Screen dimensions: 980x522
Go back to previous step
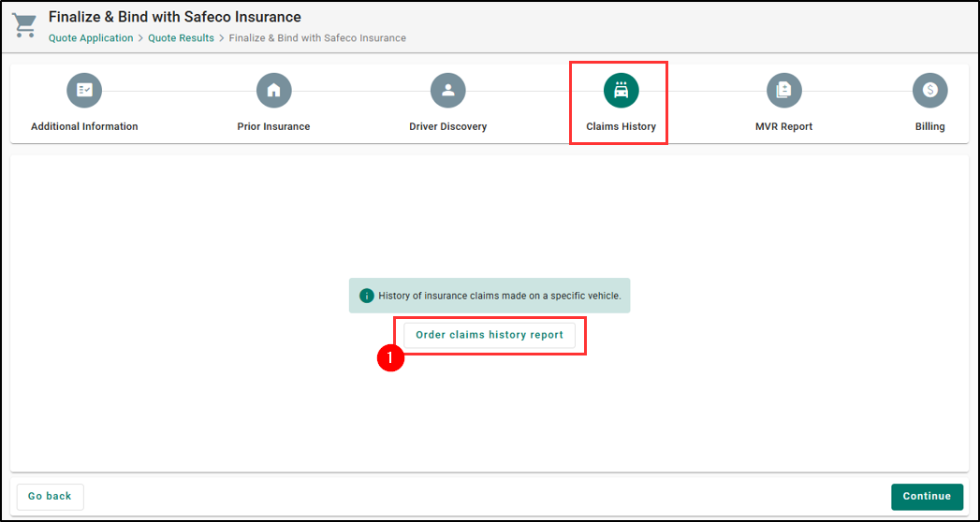coord(50,497)
